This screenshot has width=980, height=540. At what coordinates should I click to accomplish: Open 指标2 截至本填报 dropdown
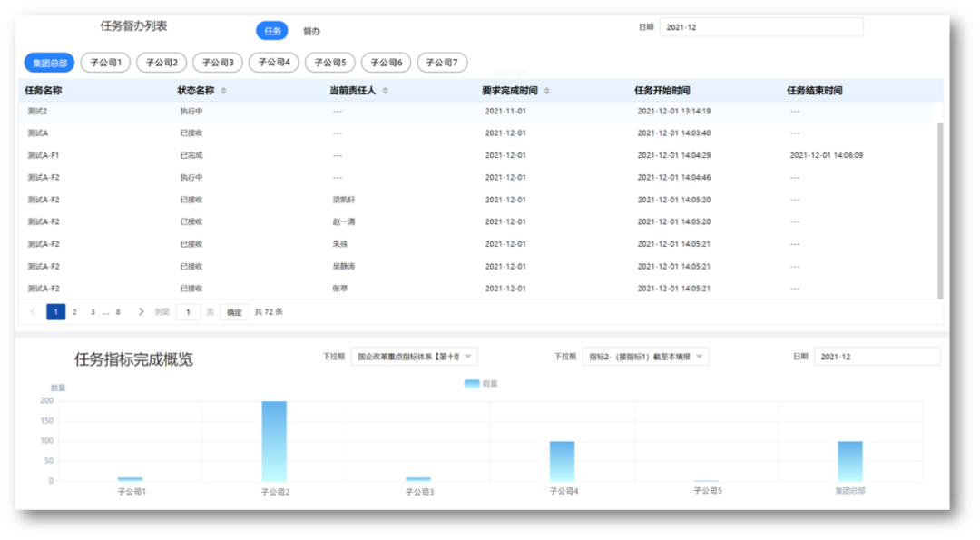tap(646, 357)
